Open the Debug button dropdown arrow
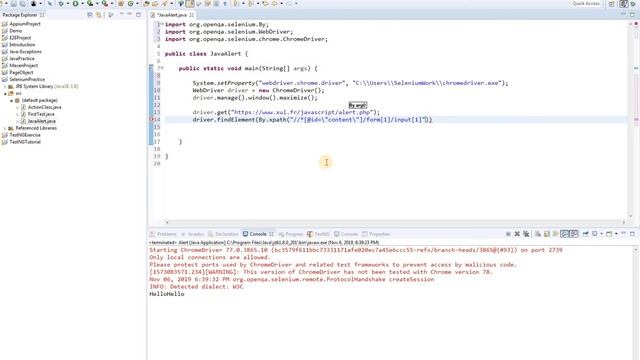640x360 pixels. tap(68, 4)
